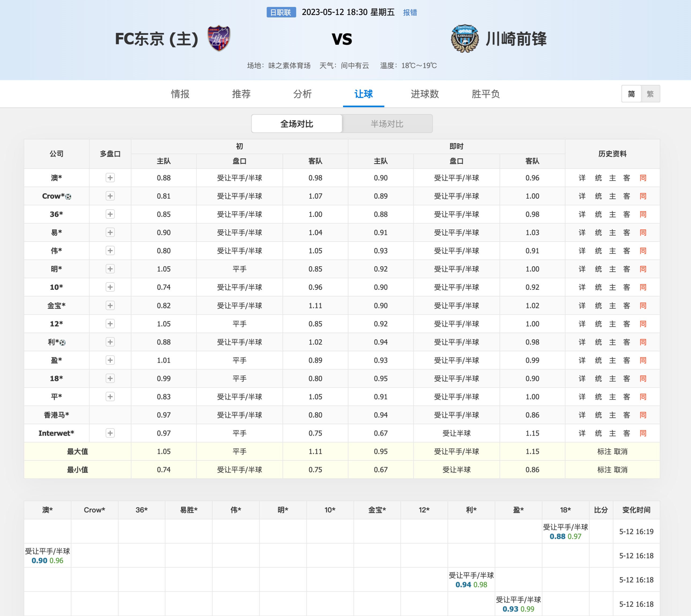Switch to the 推荐 tab
This screenshot has width=691, height=616.
coord(241,94)
